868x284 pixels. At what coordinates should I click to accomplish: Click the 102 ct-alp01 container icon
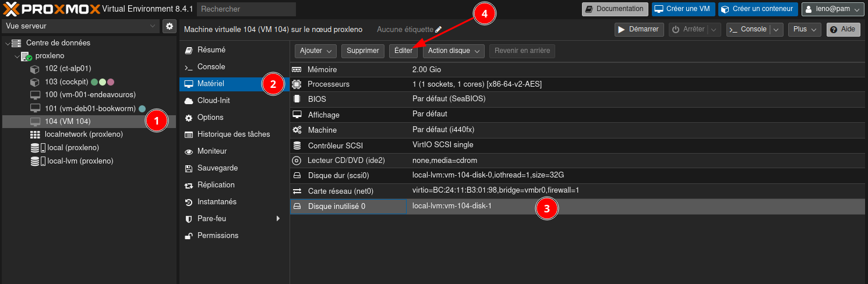tap(35, 69)
